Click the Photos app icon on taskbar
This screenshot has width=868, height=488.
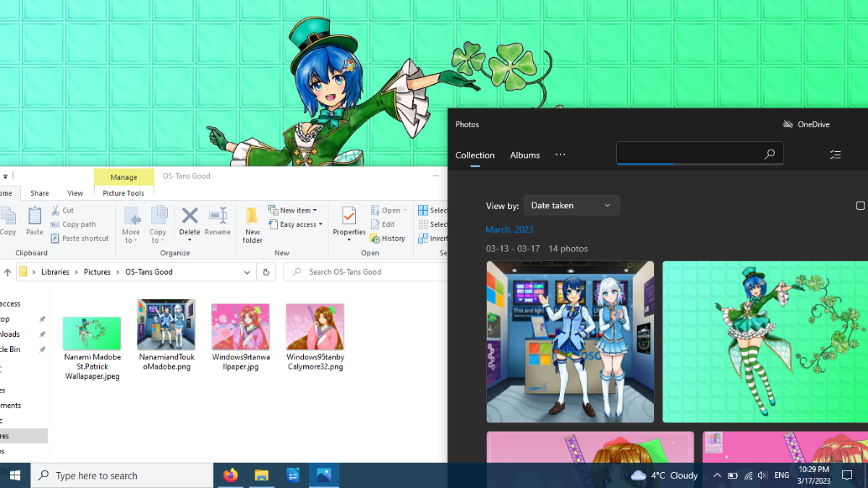[324, 476]
